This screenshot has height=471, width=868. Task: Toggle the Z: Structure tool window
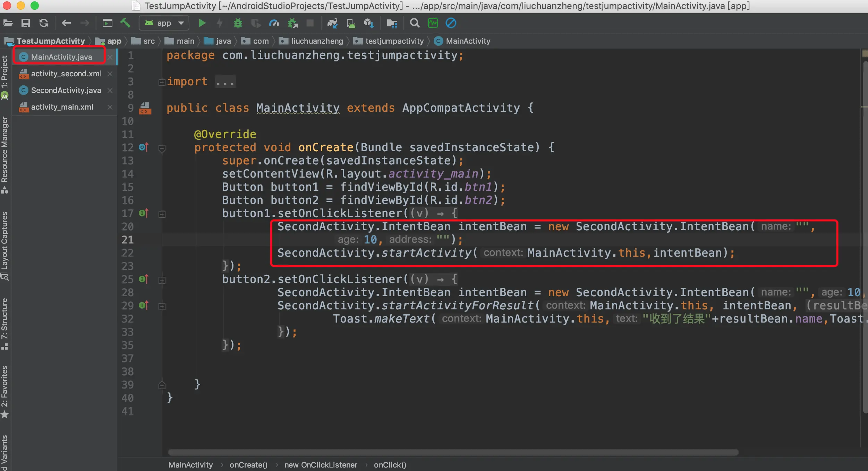(5, 318)
